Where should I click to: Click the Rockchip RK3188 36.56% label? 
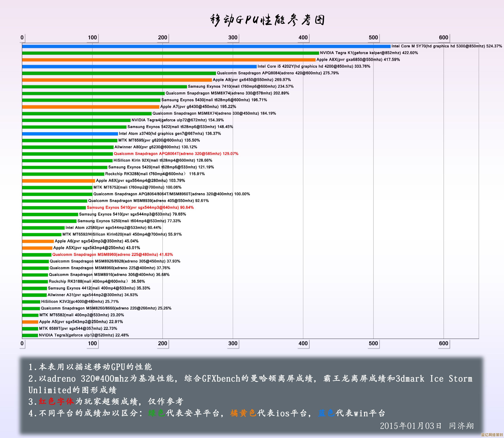click(97, 281)
